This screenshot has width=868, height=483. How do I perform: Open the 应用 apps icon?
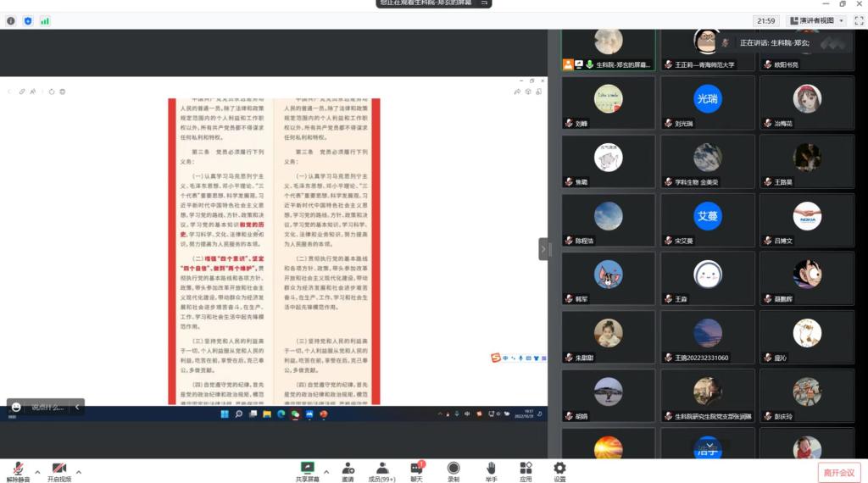(526, 469)
